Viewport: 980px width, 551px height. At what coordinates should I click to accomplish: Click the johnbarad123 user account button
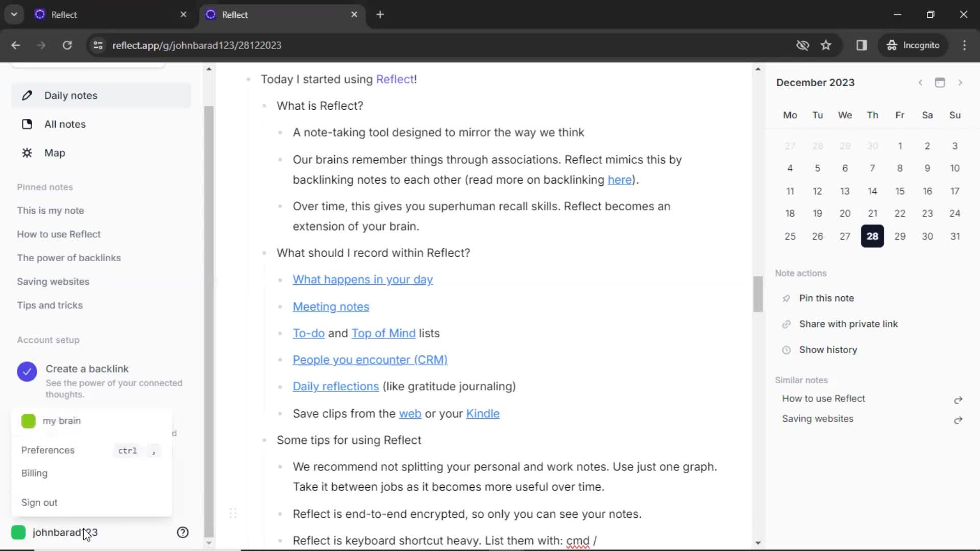(65, 532)
